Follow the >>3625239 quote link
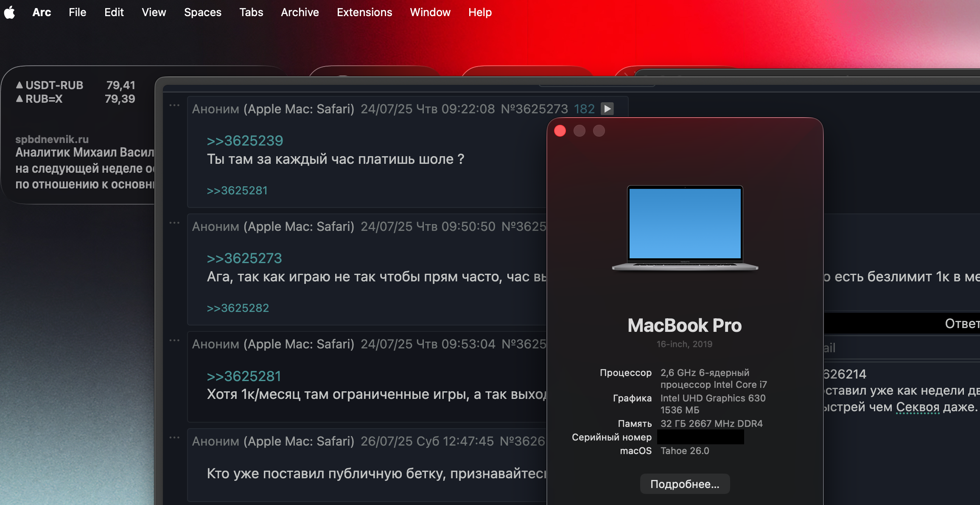This screenshot has height=505, width=980. [245, 141]
